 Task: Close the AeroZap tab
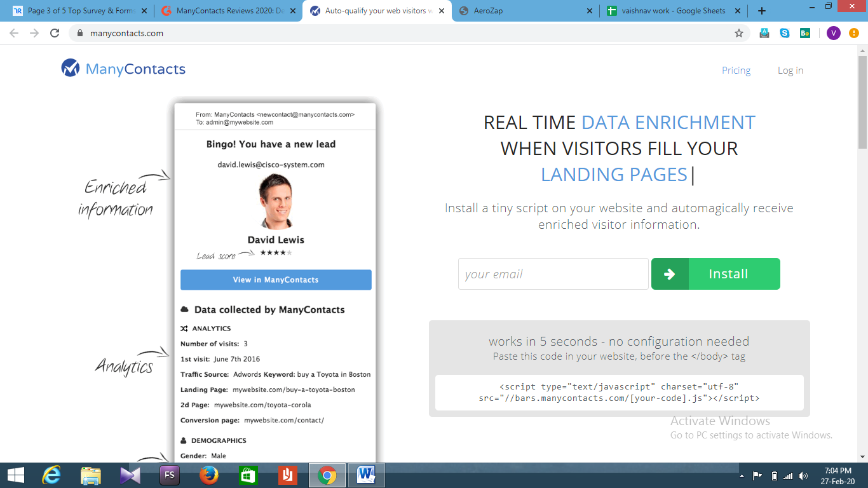coord(589,11)
